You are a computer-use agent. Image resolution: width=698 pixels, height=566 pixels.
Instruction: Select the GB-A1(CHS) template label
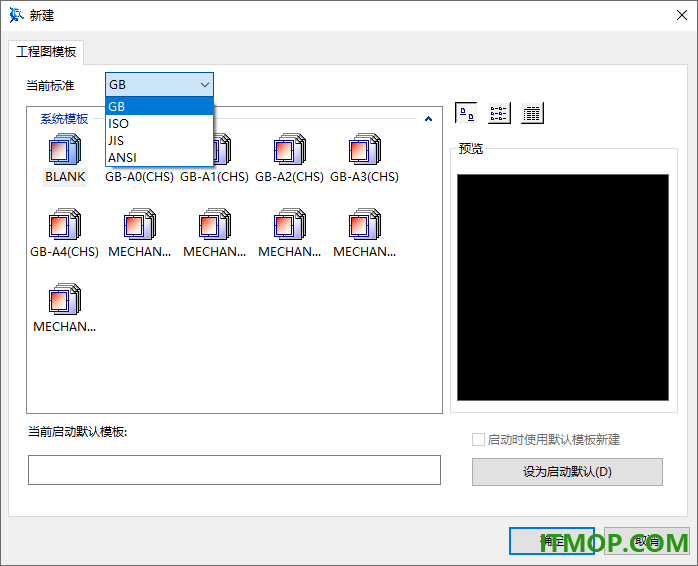pos(214,177)
